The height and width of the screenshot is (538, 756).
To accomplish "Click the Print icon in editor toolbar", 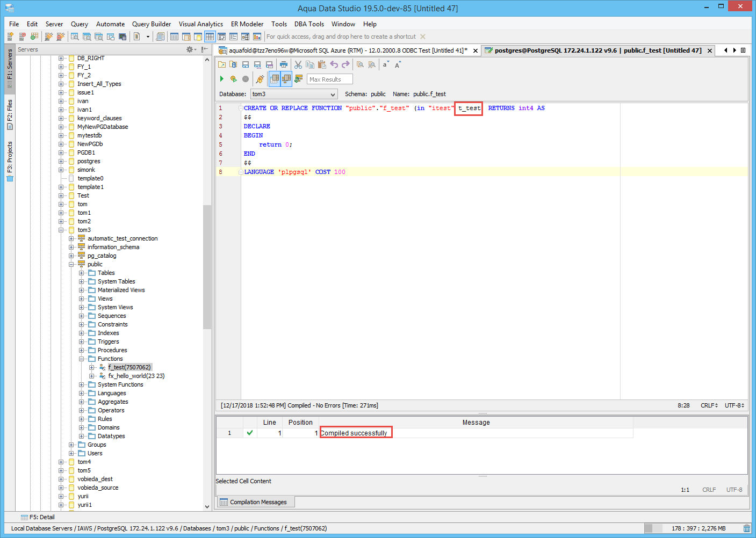I will [284, 64].
